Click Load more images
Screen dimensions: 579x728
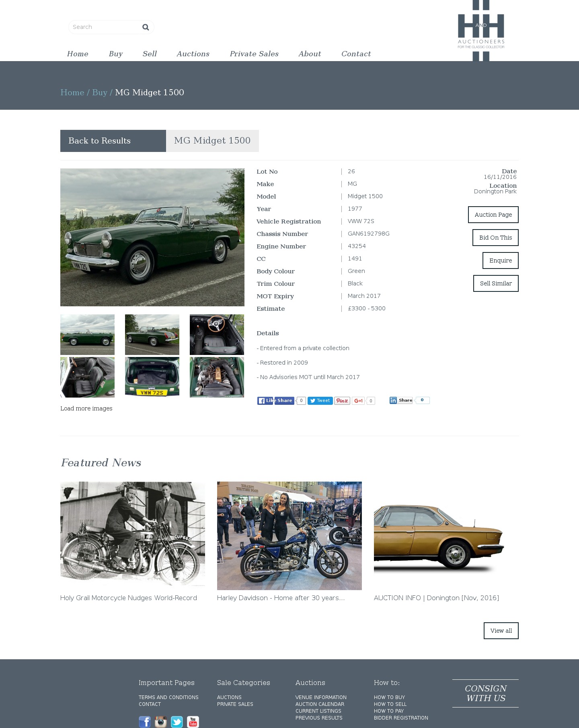coord(86,408)
